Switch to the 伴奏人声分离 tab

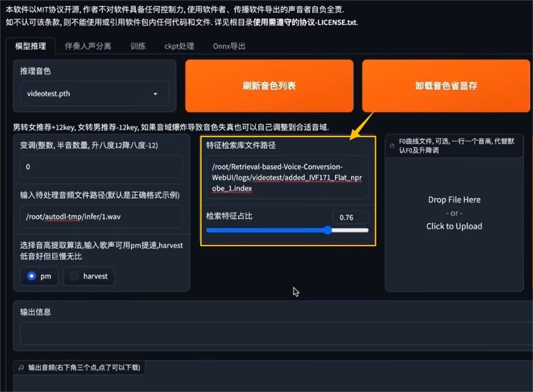(88, 46)
